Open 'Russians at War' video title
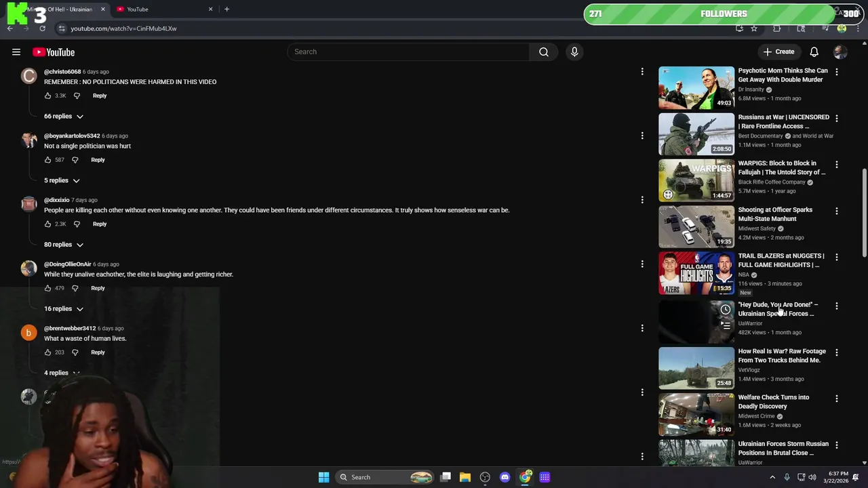This screenshot has height=488, width=868. click(783, 121)
